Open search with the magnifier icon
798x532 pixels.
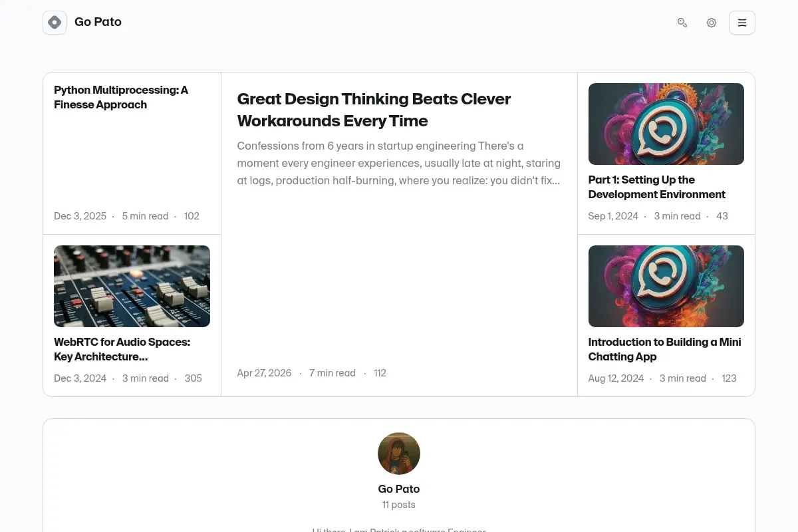[682, 23]
